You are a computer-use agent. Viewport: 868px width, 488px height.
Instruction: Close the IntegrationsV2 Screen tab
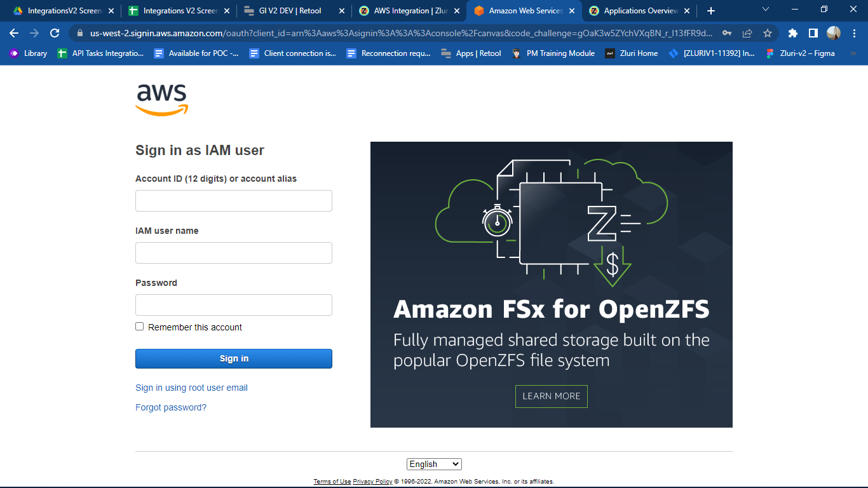pyautogui.click(x=111, y=11)
